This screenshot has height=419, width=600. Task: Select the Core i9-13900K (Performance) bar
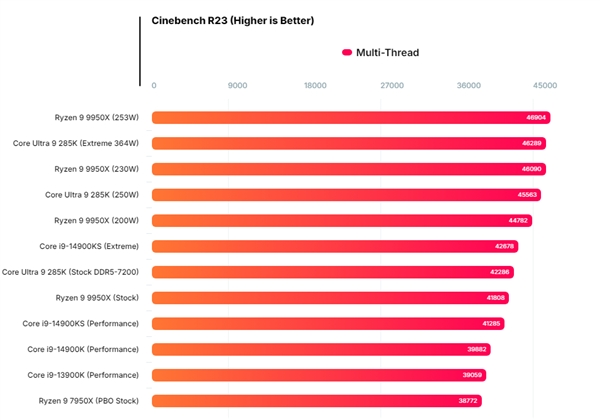(319, 375)
